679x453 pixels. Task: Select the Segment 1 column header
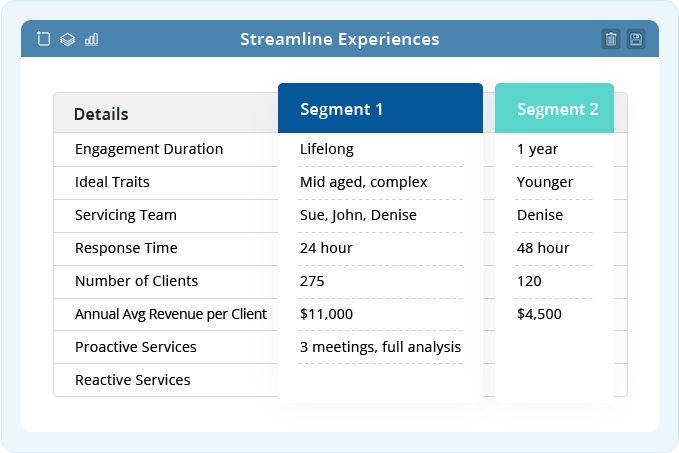(x=380, y=108)
